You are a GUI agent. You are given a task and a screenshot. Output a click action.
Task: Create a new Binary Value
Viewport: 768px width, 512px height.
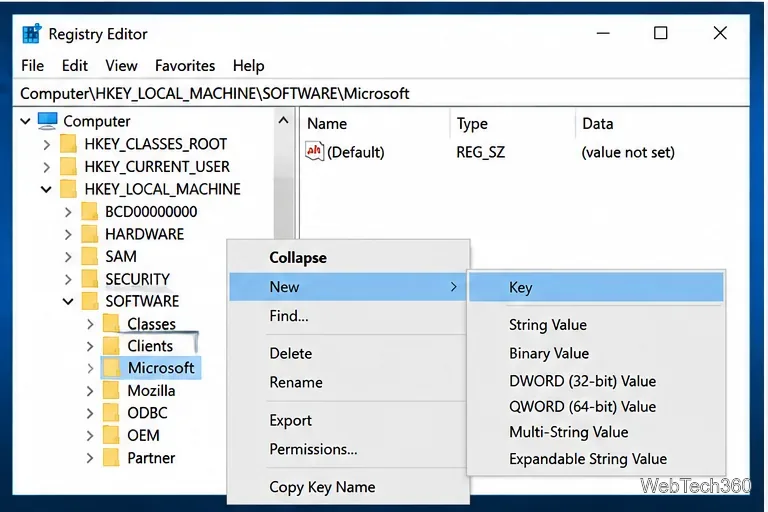pos(596,353)
